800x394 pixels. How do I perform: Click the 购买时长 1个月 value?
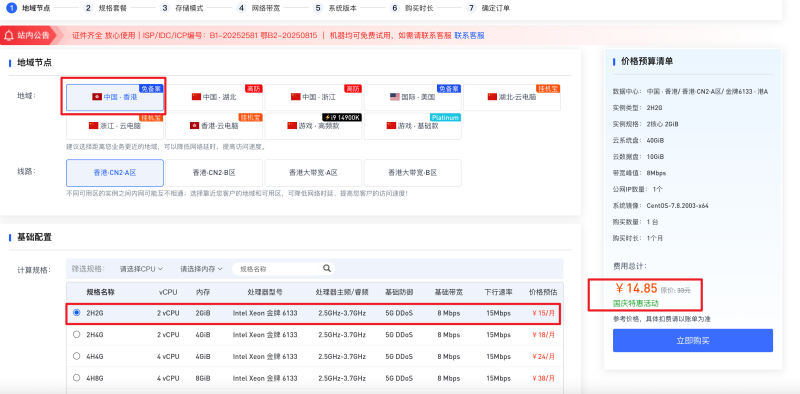click(655, 238)
